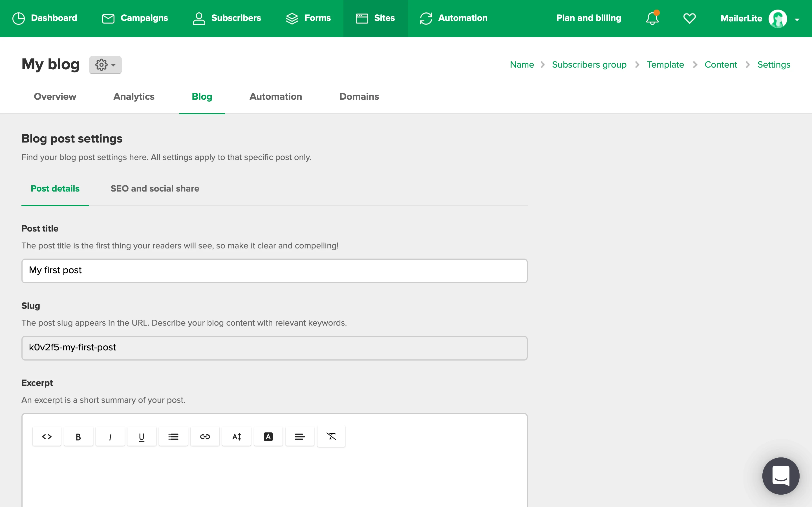The height and width of the screenshot is (507, 812).
Task: Toggle underline formatting in excerpt editor
Action: point(142,437)
